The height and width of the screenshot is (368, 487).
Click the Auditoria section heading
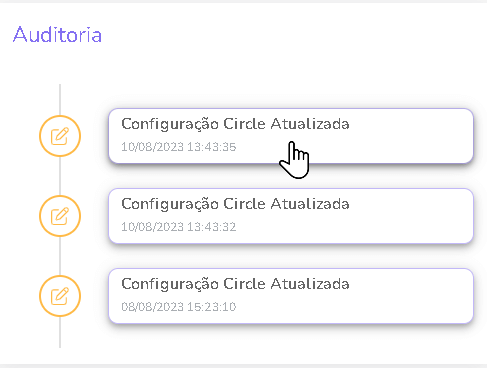click(x=57, y=34)
